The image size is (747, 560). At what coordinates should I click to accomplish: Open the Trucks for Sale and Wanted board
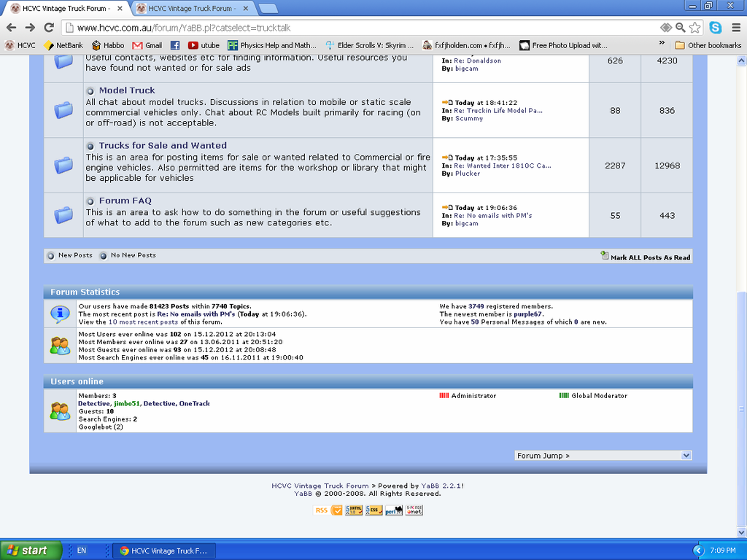click(163, 145)
